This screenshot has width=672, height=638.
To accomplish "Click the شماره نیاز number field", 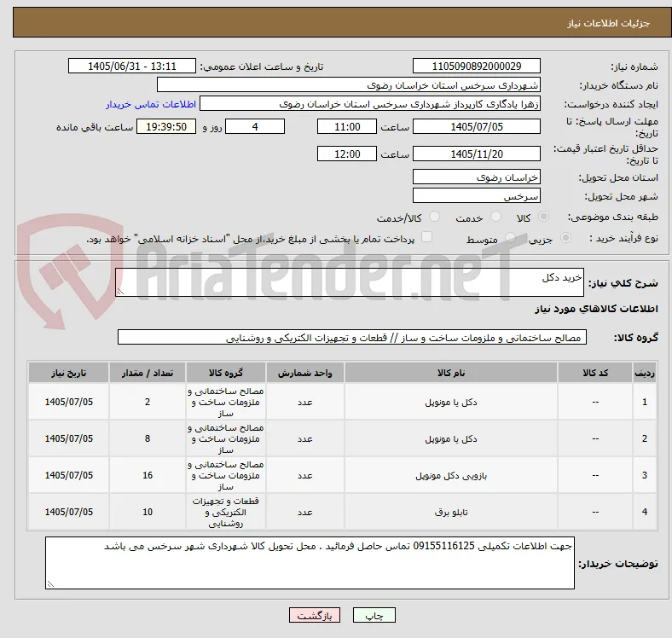I will 477,66.
